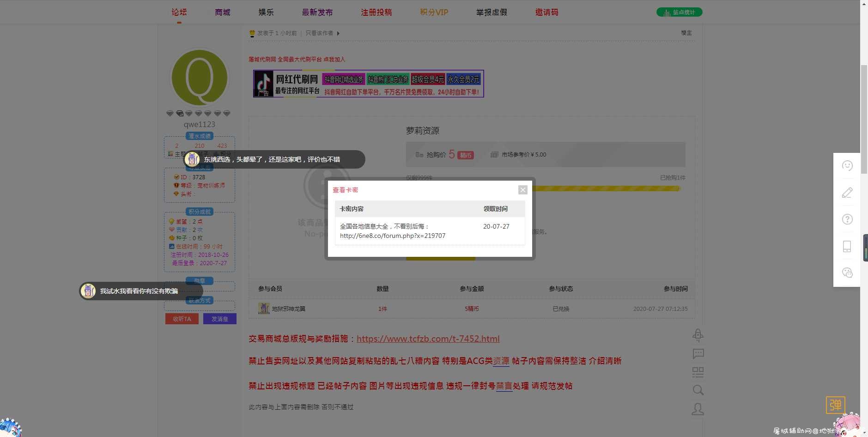Open the 屠城代刷网 promotional text link
The image size is (868, 437).
[297, 59]
